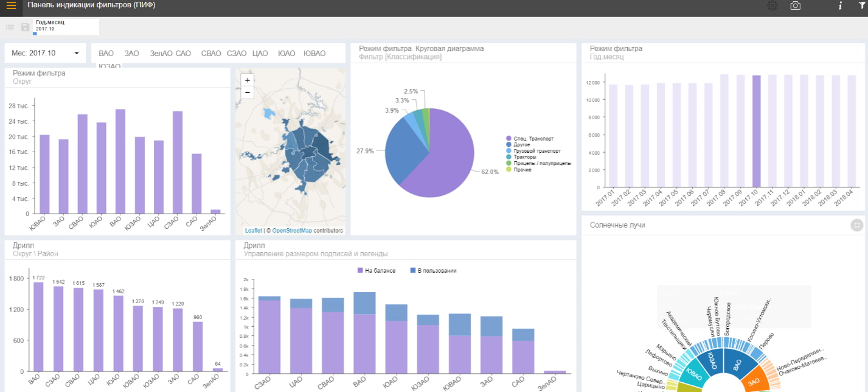Open the filter funnel icon
Viewport: 868px width, 392px height.
pos(863,5)
